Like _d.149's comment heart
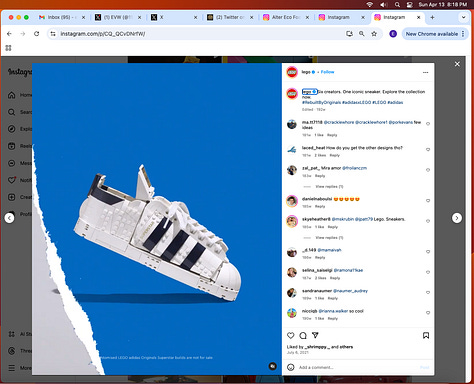 tap(428, 252)
